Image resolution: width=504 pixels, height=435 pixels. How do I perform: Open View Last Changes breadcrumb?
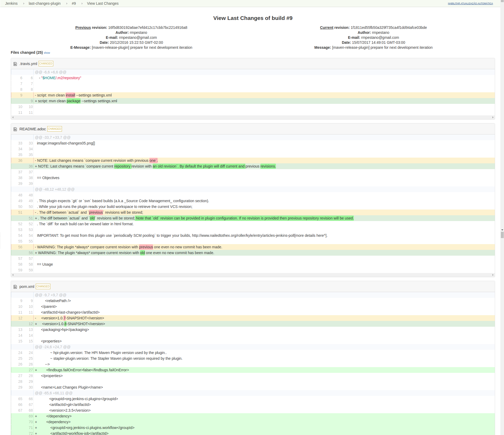(103, 4)
